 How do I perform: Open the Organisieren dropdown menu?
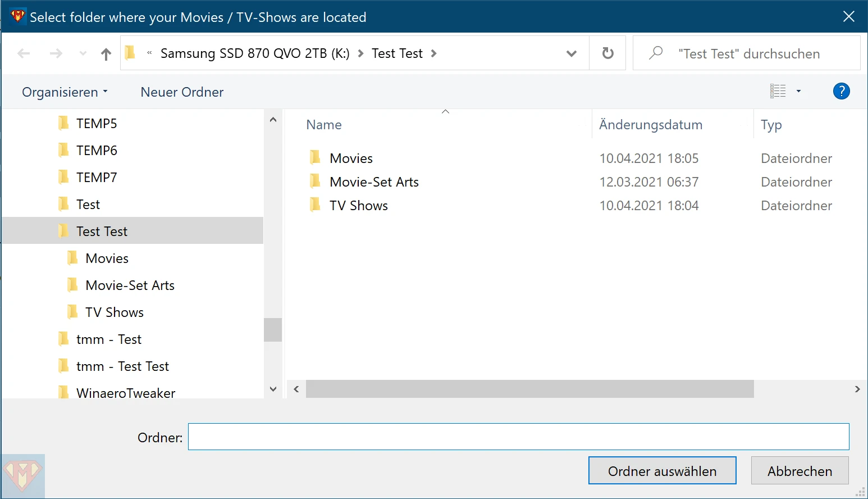65,92
